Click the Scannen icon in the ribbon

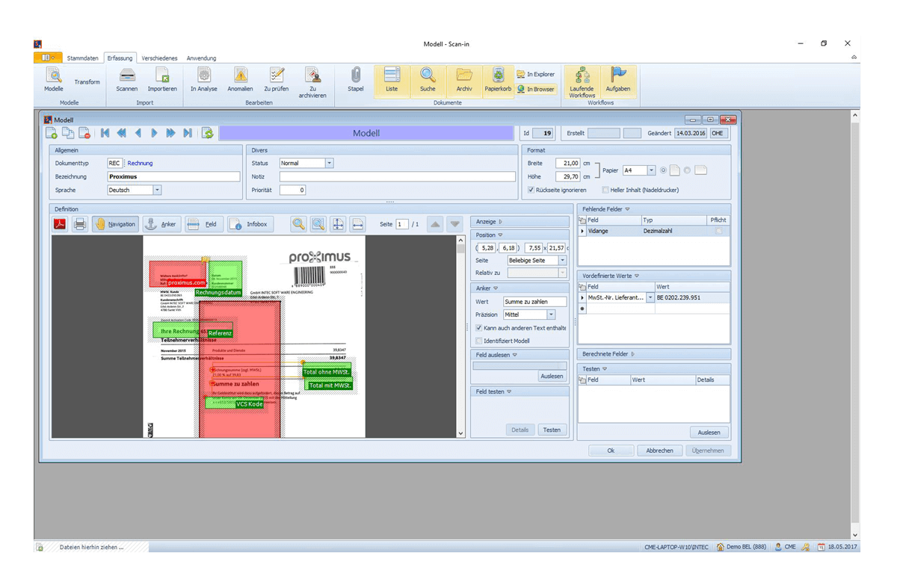click(x=126, y=75)
